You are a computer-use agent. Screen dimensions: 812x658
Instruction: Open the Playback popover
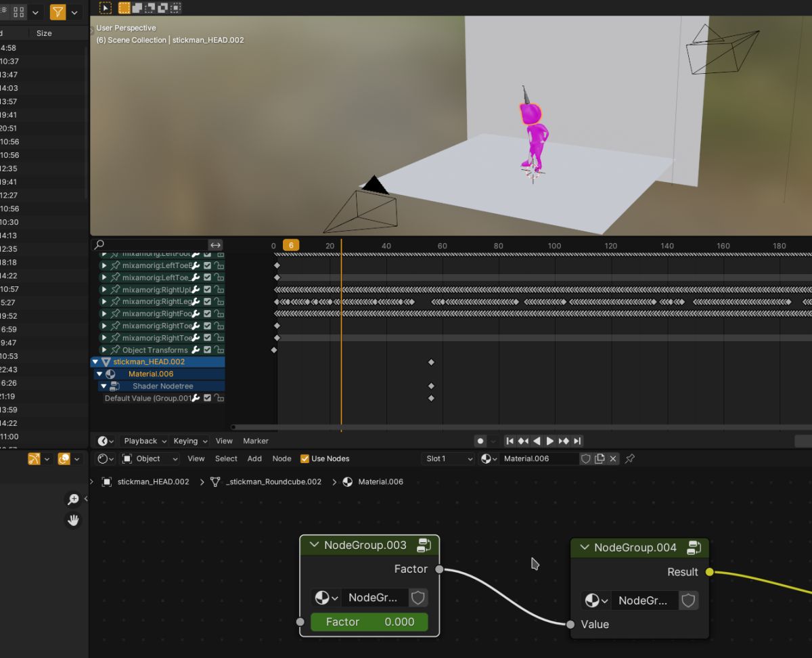(145, 441)
